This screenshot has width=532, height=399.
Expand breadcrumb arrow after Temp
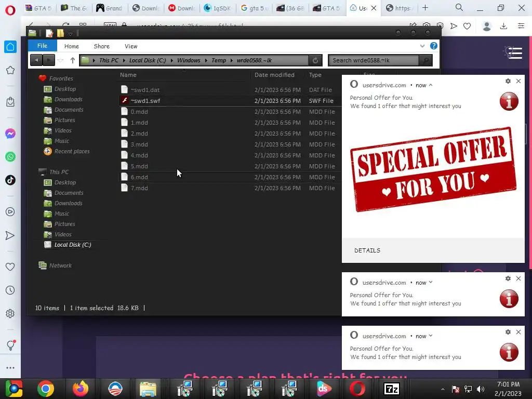pyautogui.click(x=231, y=60)
